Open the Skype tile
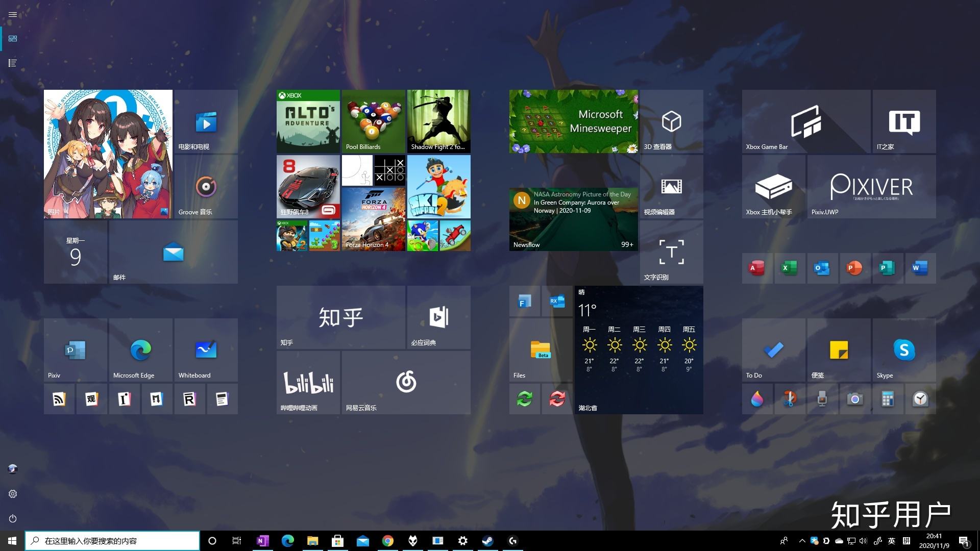This screenshot has height=551, width=980. coord(904,350)
